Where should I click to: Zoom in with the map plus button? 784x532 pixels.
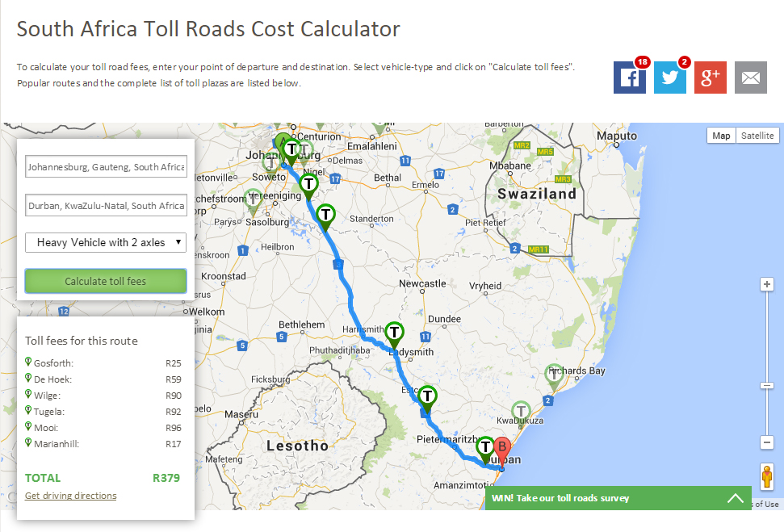(x=767, y=284)
